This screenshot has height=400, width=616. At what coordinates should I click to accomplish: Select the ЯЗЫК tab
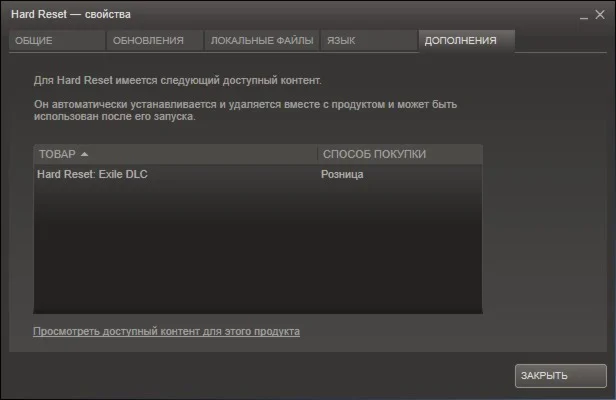(x=369, y=40)
